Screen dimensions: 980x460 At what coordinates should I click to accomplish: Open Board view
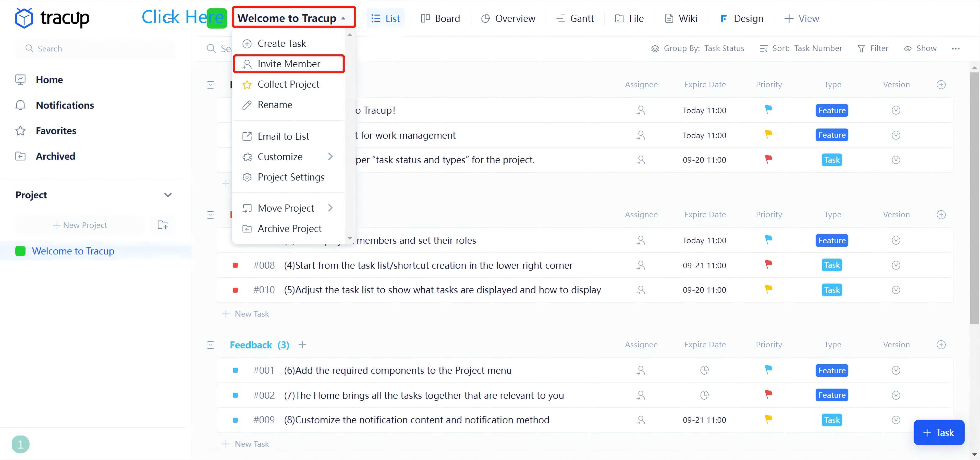tap(440, 18)
